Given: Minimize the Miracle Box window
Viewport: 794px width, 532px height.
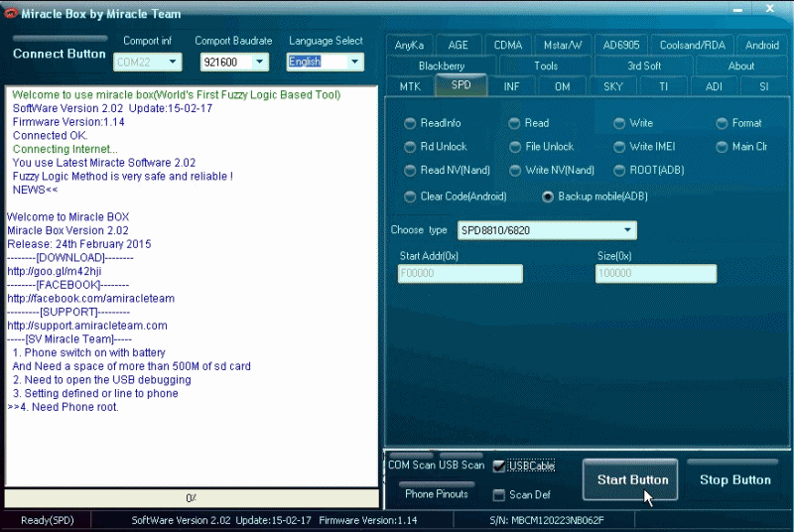Looking at the screenshot, I should pyautogui.click(x=737, y=9).
